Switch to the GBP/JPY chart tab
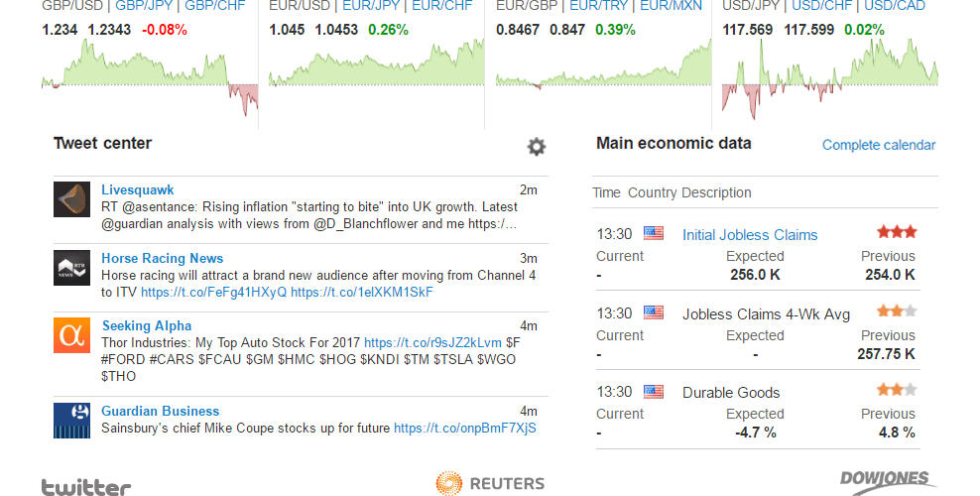 146,6
